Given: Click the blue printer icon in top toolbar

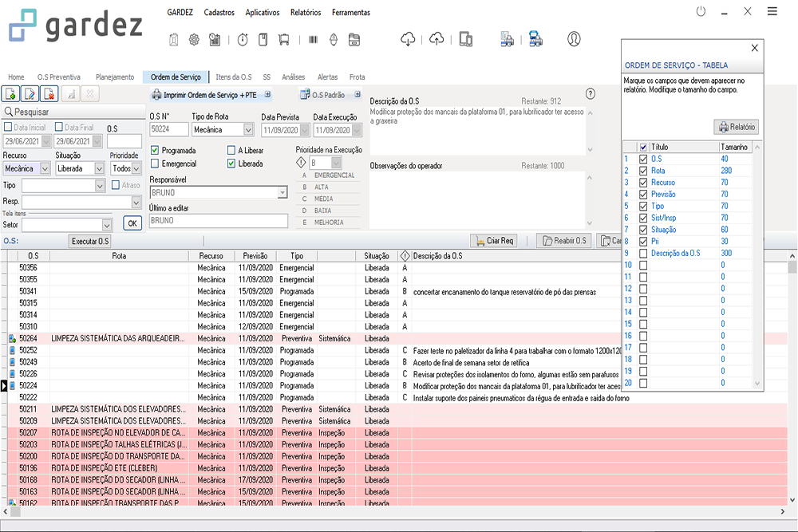Looking at the screenshot, I should [535, 39].
